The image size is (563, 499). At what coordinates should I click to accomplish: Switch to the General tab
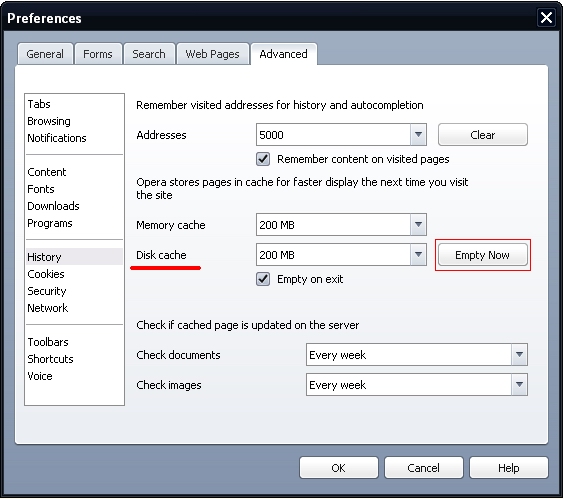point(45,54)
